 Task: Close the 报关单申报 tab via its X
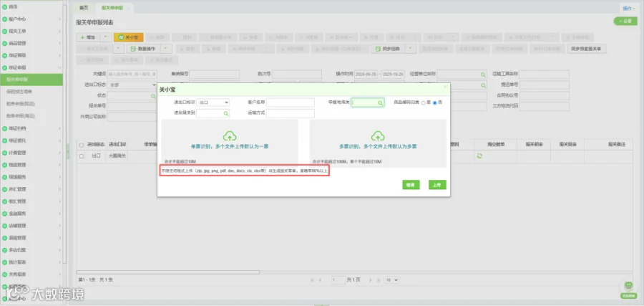[128, 8]
